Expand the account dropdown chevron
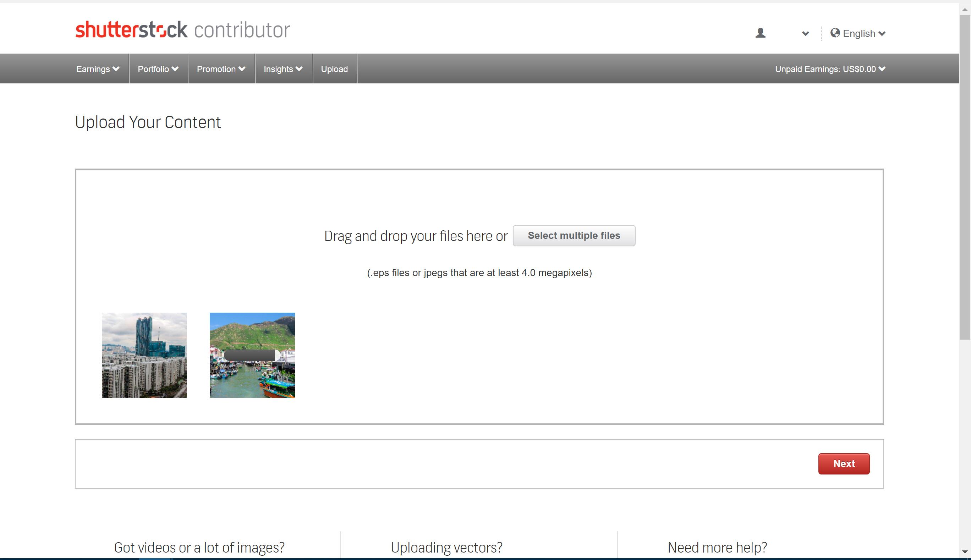 coord(805,34)
